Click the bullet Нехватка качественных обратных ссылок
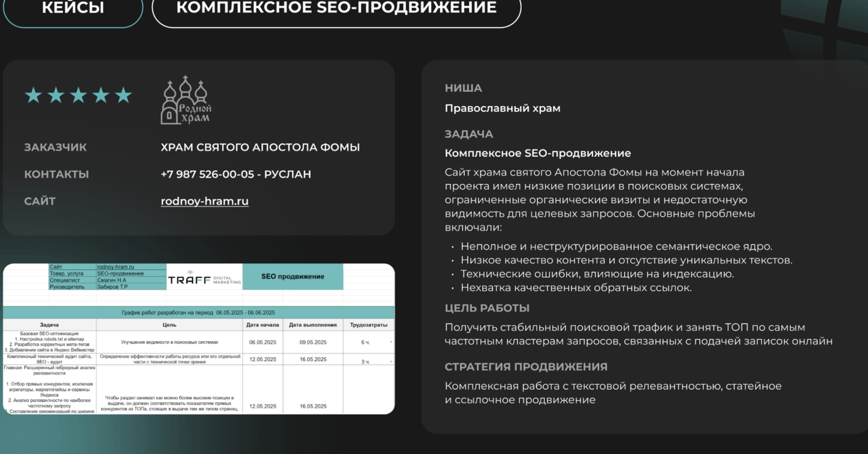 point(576,288)
